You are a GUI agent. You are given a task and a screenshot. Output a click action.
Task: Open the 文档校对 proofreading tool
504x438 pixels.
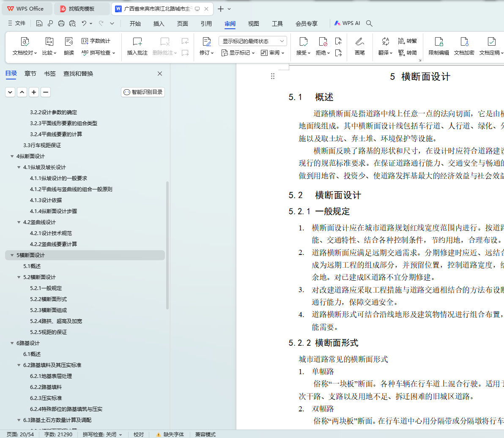[x=25, y=46]
